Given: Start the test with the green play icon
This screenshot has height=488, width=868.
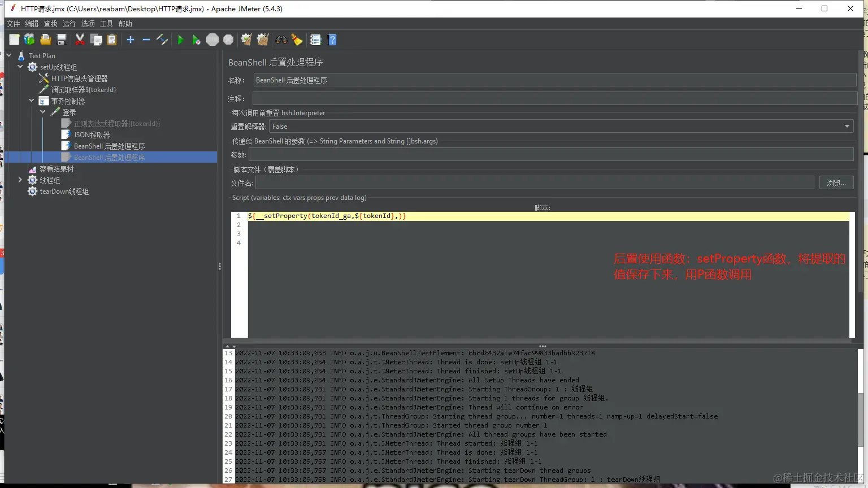Looking at the screenshot, I should (x=180, y=40).
